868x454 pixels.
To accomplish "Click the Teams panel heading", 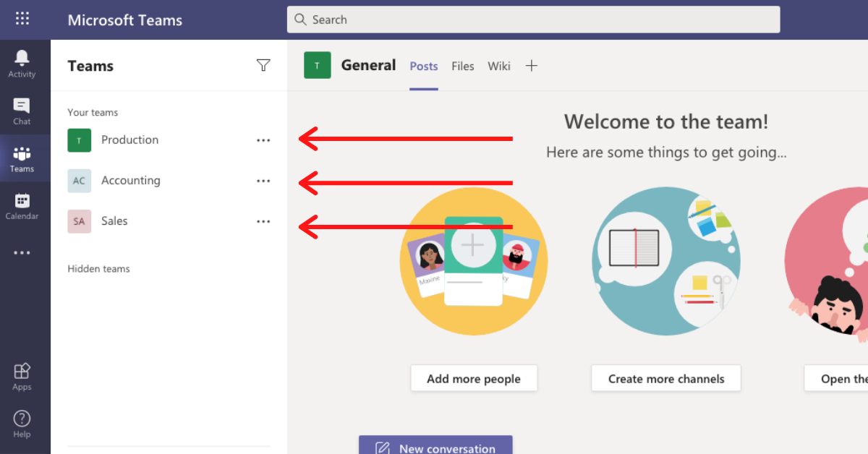I will [90, 66].
